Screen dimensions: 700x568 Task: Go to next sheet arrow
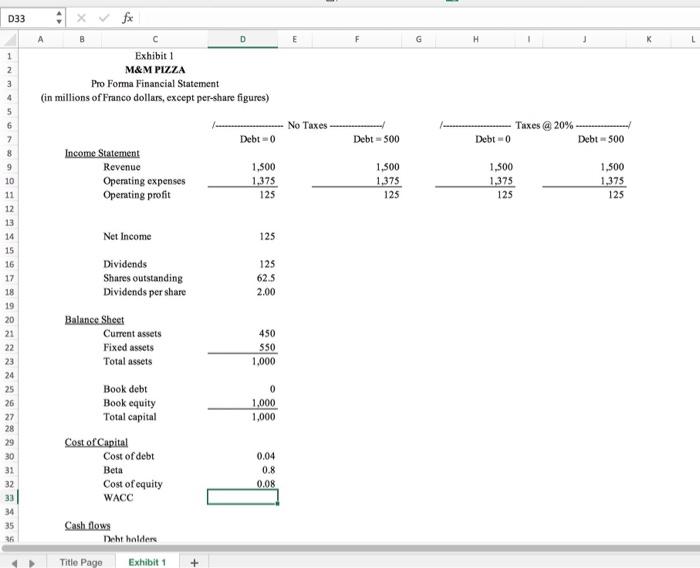coord(32,564)
